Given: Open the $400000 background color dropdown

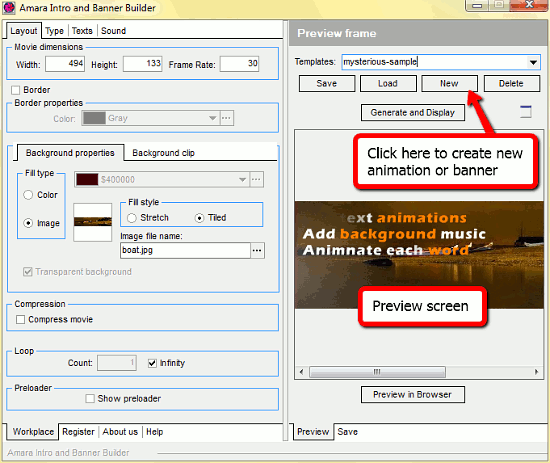Looking at the screenshot, I should tap(242, 180).
